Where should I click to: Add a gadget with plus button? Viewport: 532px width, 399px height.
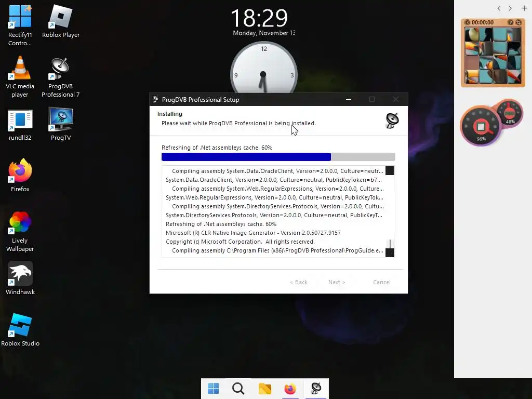click(524, 8)
